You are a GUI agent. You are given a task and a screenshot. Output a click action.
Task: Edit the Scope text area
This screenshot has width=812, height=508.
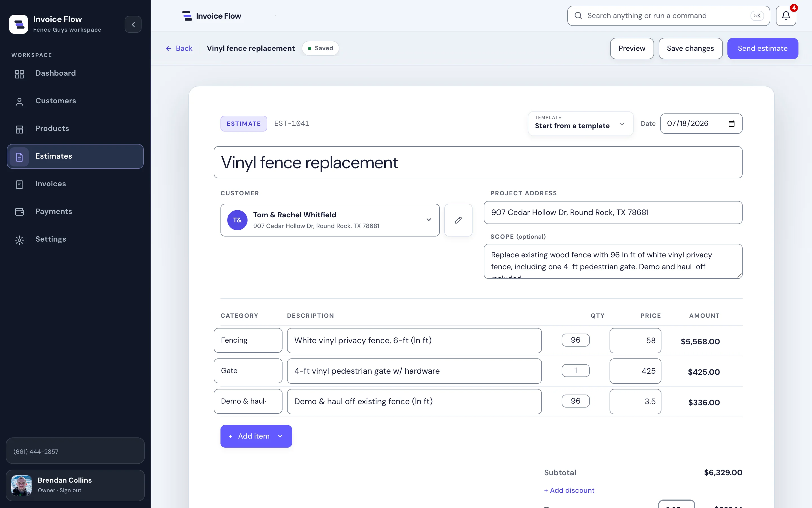click(613, 261)
